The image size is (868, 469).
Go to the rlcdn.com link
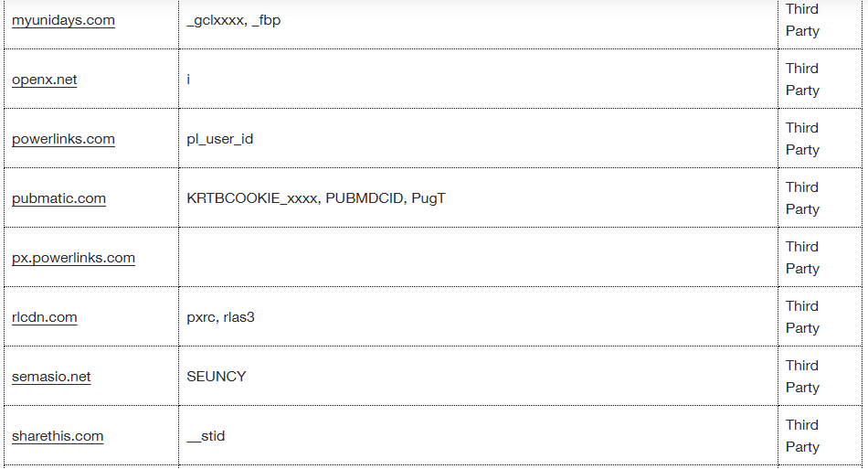click(x=45, y=317)
